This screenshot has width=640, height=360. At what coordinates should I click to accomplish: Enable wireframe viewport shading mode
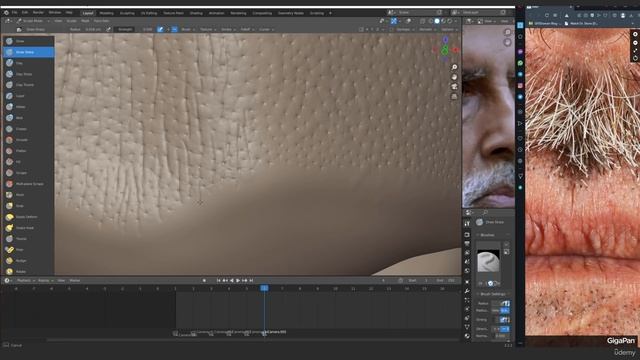pos(431,21)
